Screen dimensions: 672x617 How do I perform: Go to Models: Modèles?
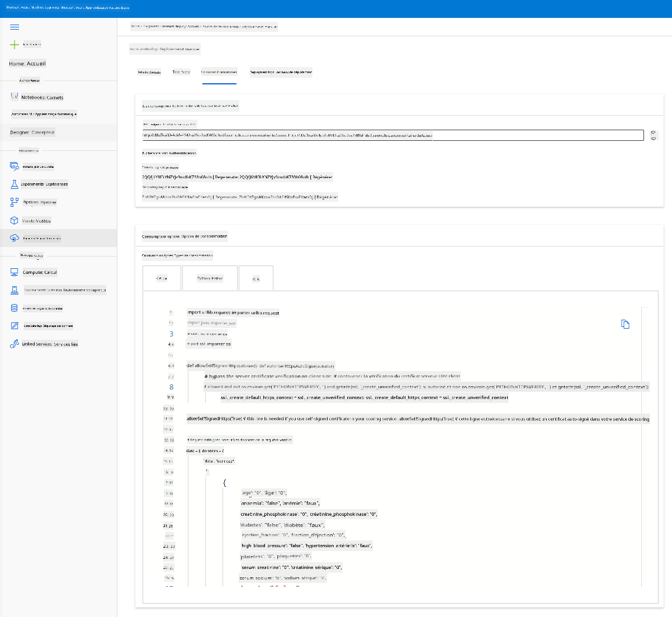point(36,221)
